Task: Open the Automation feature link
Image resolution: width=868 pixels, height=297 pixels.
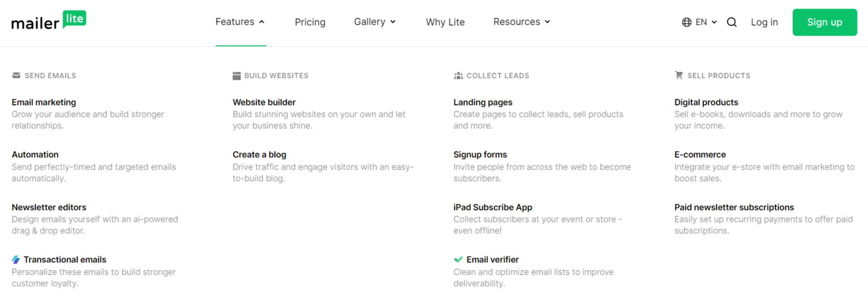Action: point(35,154)
